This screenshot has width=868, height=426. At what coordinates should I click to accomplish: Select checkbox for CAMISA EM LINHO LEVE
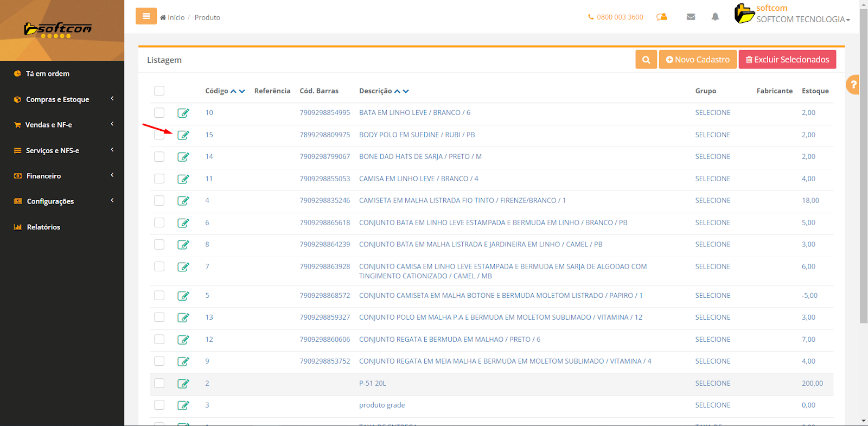point(159,179)
